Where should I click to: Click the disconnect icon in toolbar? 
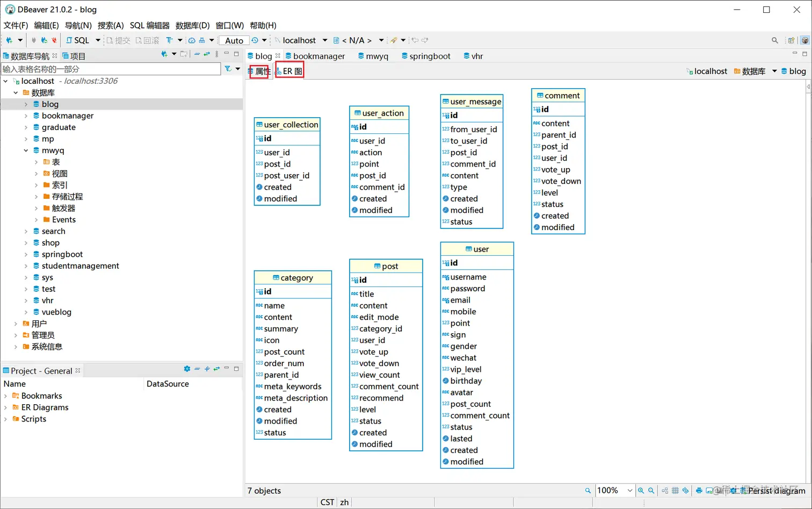point(54,40)
